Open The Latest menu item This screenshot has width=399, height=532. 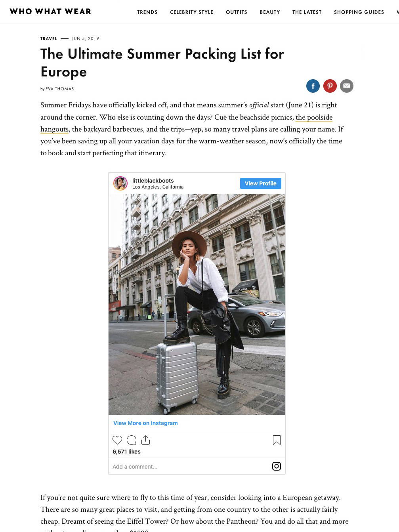(x=307, y=12)
